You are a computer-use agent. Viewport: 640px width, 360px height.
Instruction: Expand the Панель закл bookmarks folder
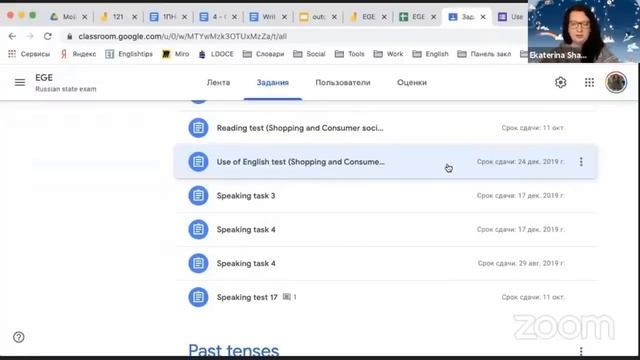point(484,54)
